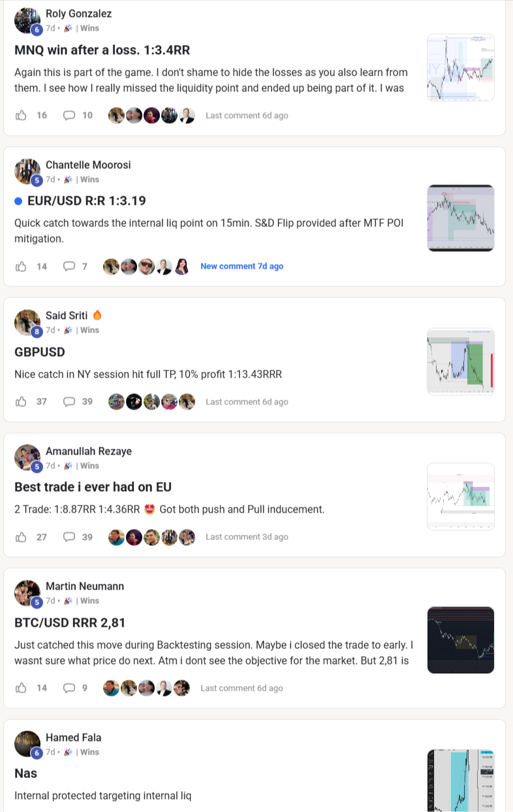Click commenter avatars on Best trade post
Image resolution: width=513 pixels, height=812 pixels.
[x=151, y=537]
